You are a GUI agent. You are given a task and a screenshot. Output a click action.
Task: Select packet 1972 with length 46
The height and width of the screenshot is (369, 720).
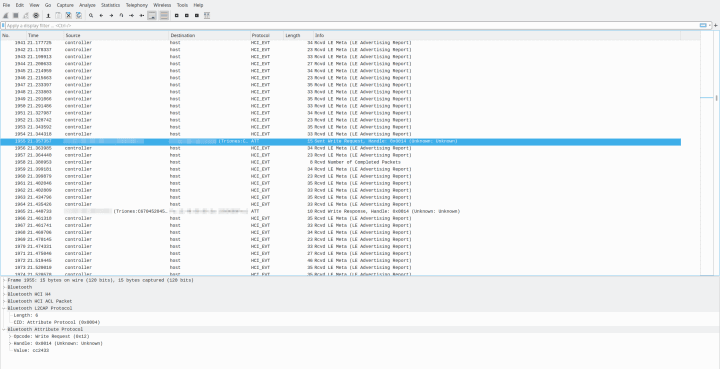coord(340,260)
